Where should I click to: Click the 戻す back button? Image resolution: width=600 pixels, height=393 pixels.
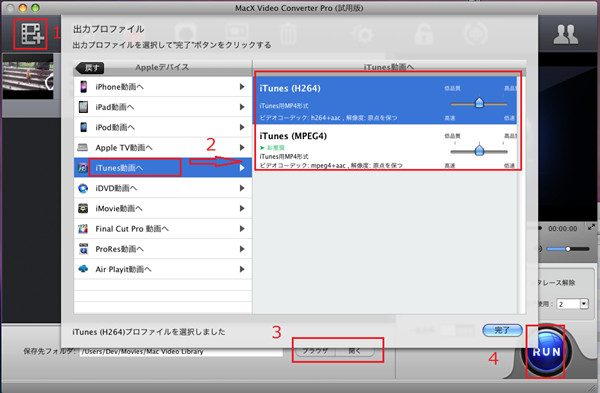[90, 68]
